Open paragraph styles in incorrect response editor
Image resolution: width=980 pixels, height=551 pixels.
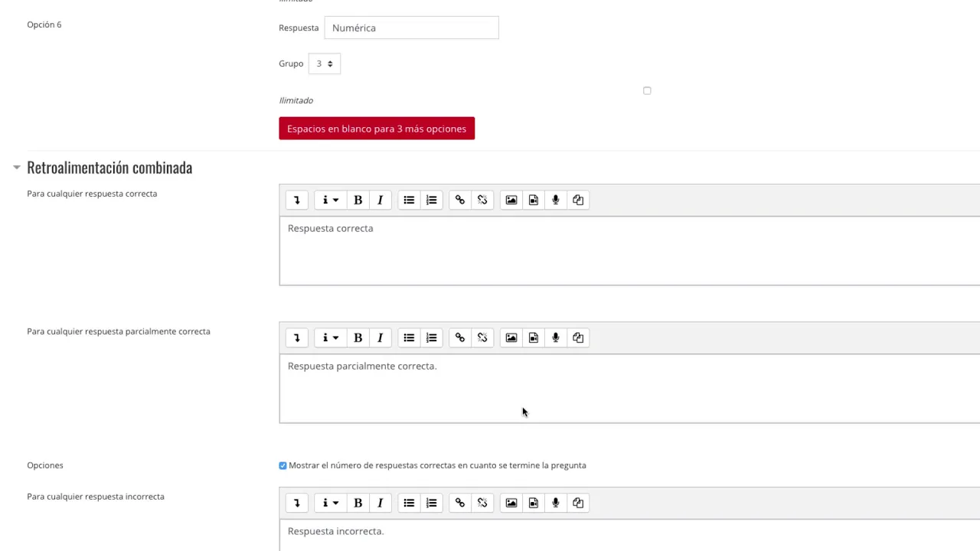pos(330,503)
